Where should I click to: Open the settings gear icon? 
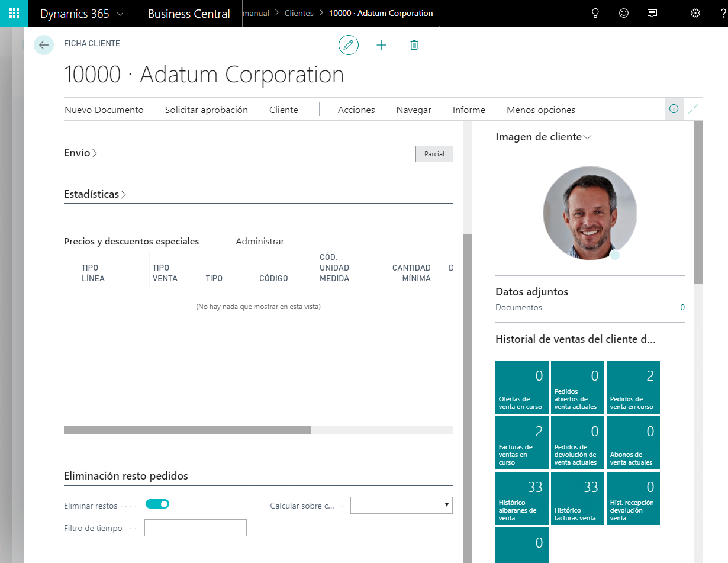[695, 14]
